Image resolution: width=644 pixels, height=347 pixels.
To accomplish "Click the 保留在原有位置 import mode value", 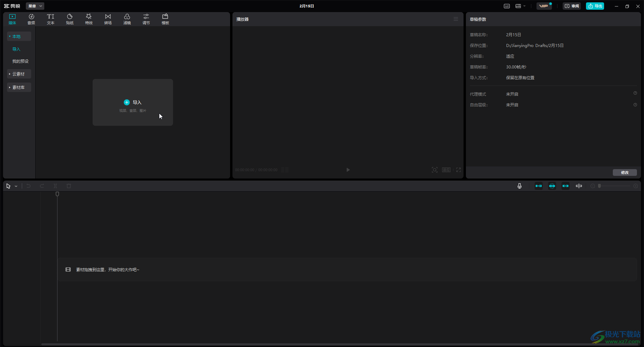I will (520, 78).
